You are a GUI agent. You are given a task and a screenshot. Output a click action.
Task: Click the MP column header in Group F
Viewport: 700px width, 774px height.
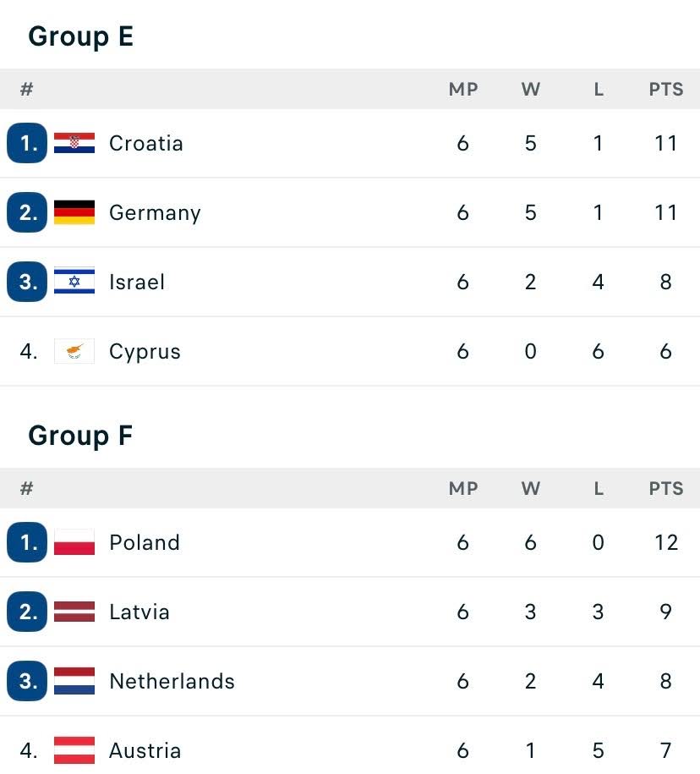463,489
